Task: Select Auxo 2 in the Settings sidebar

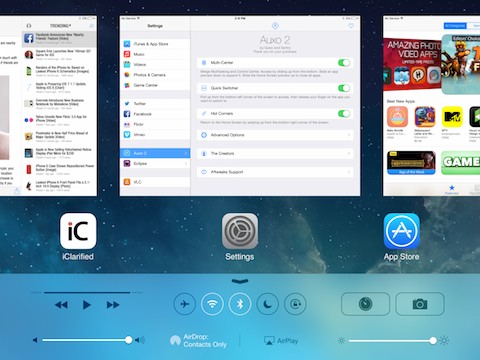Action: coord(155,153)
